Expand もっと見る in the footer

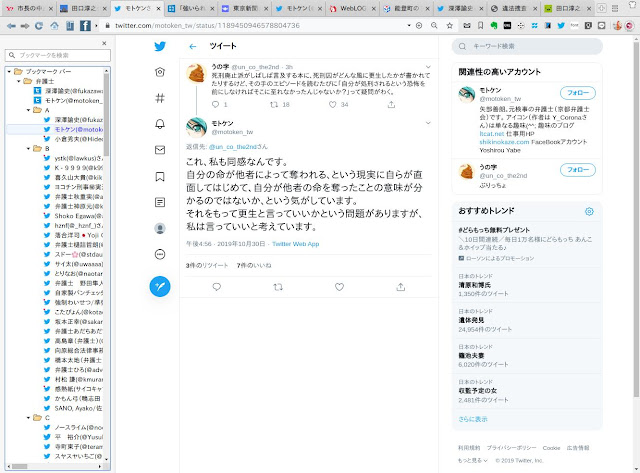(x=473, y=460)
